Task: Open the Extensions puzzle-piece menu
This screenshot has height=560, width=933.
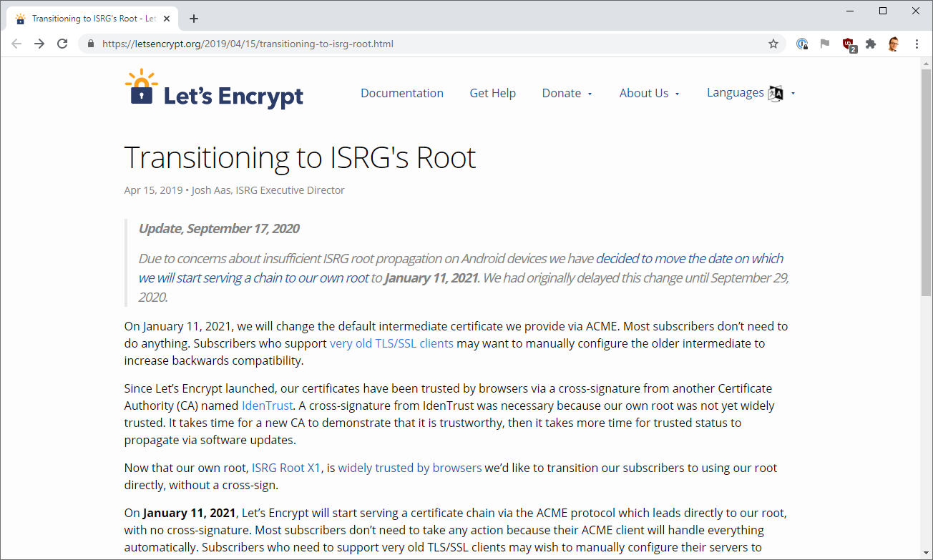Action: coord(871,44)
